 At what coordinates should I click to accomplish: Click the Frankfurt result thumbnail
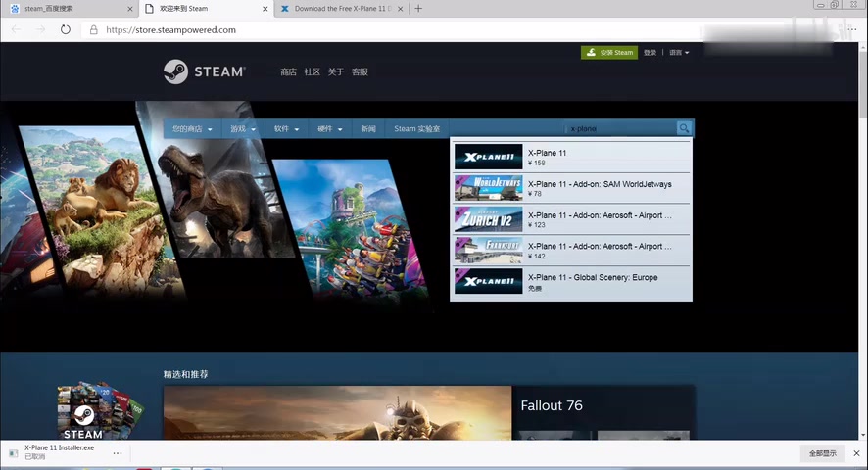click(488, 251)
